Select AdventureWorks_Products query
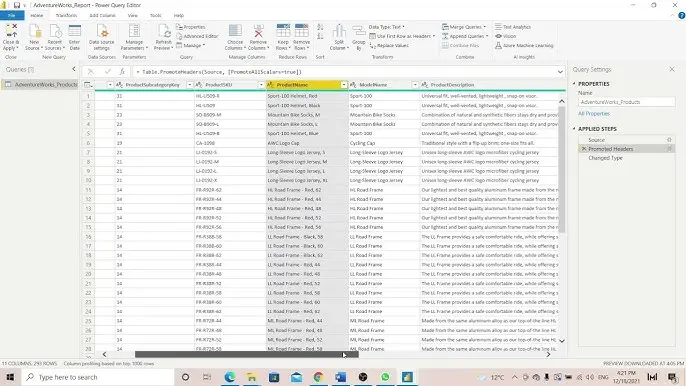The image size is (686, 386). [x=40, y=84]
